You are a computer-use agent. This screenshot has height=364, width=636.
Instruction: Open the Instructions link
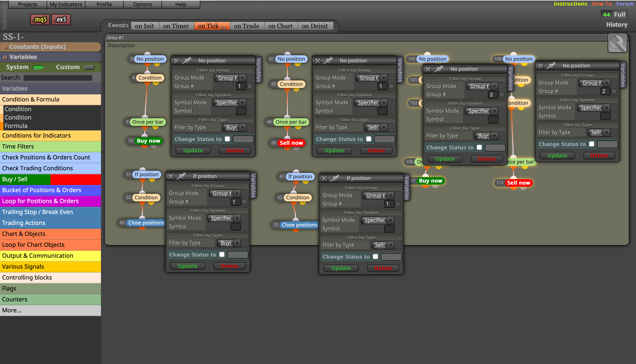[570, 4]
